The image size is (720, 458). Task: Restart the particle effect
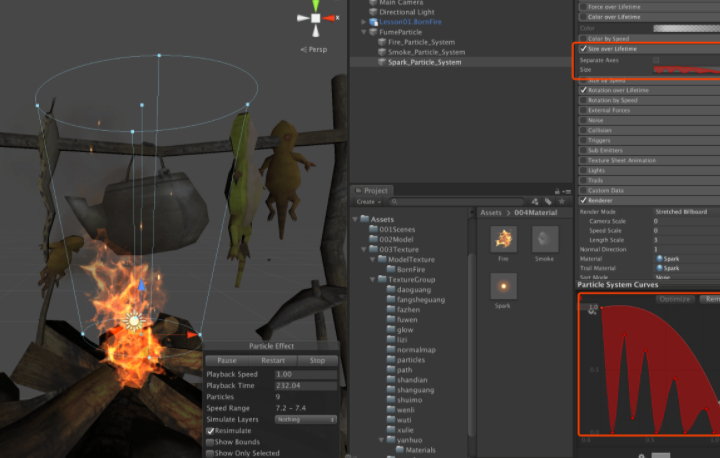tap(273, 361)
